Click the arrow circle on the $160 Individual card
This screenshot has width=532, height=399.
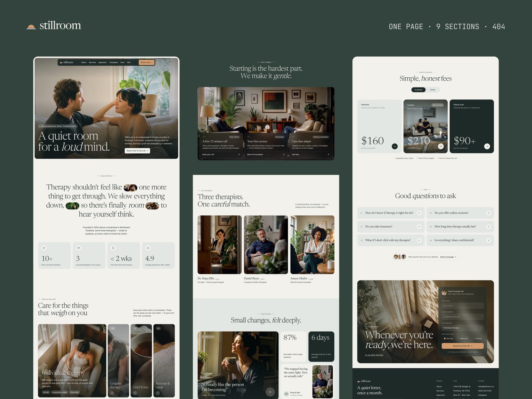point(395,146)
